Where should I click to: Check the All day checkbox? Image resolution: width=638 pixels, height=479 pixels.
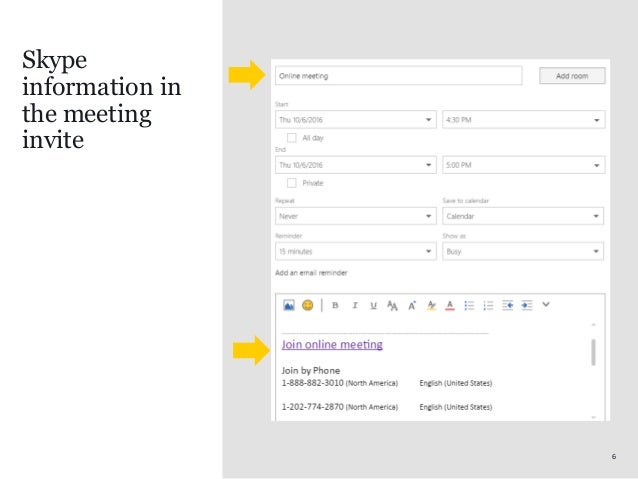(292, 138)
